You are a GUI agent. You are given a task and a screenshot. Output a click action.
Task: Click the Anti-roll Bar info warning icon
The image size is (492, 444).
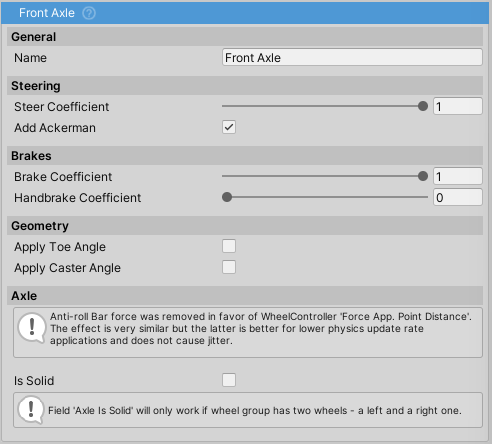pos(32,328)
